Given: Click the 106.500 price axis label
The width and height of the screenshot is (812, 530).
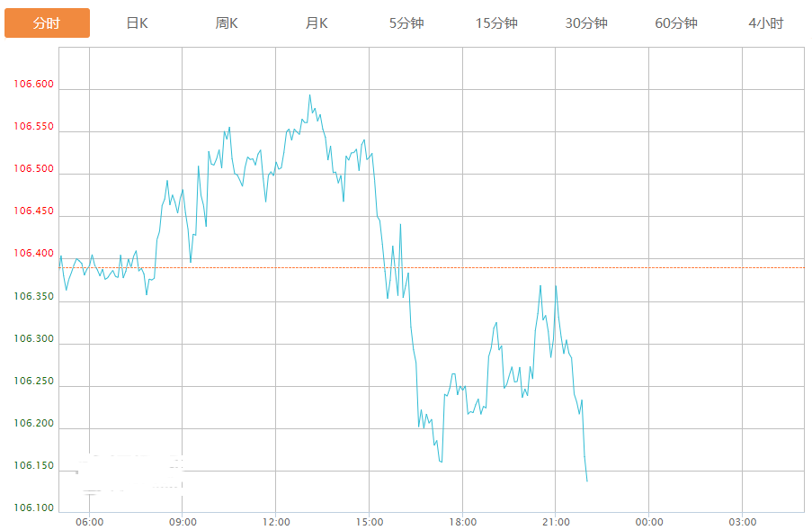Looking at the screenshot, I should coord(34,169).
